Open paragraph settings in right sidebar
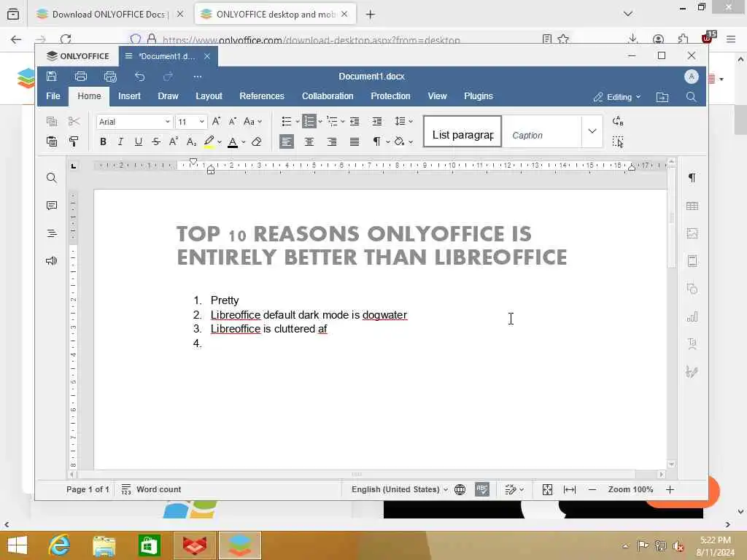The height and width of the screenshot is (560, 747). click(692, 178)
